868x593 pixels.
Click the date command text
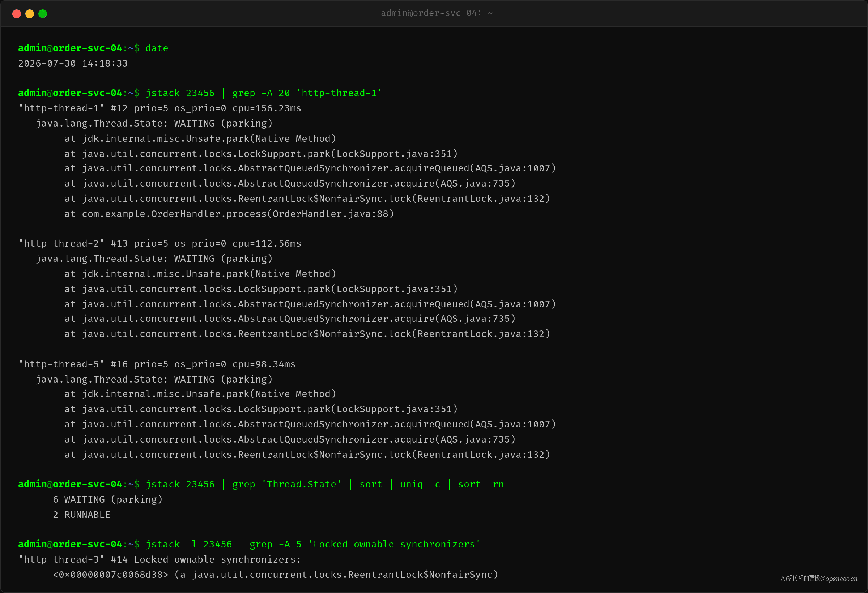coord(157,48)
